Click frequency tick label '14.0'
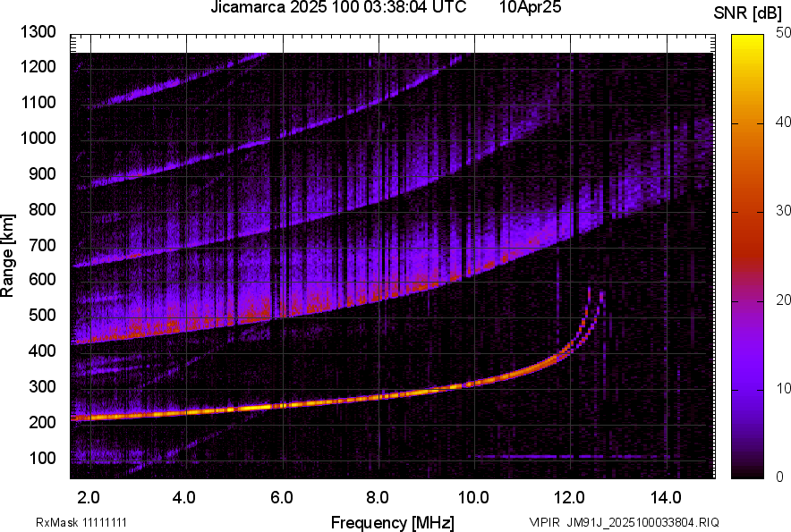791x532 pixels. tap(666, 498)
